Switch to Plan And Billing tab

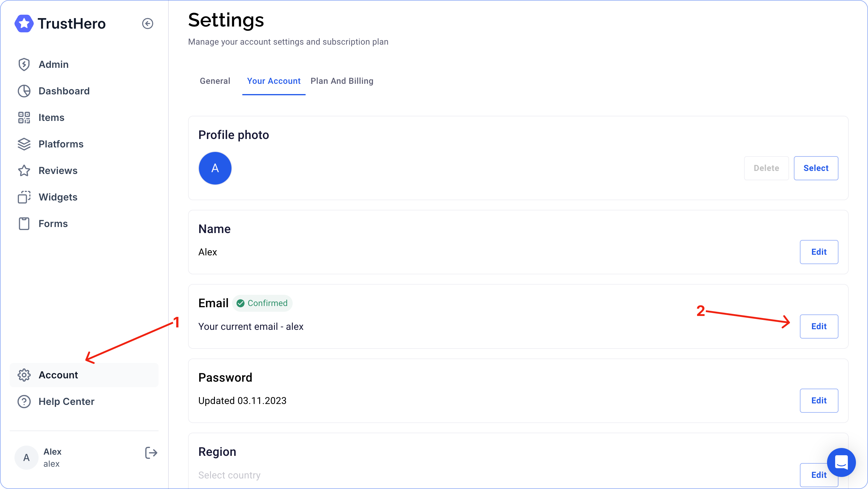tap(342, 81)
